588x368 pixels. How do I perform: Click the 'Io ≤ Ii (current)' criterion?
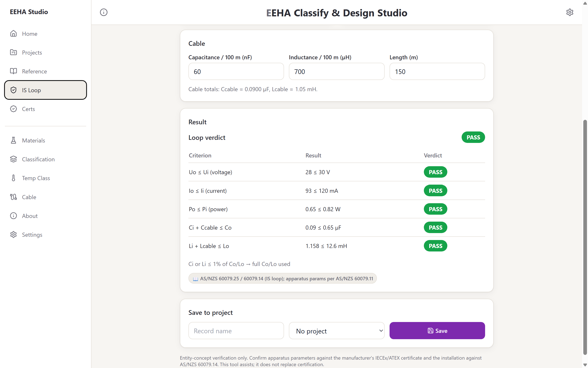coord(208,191)
